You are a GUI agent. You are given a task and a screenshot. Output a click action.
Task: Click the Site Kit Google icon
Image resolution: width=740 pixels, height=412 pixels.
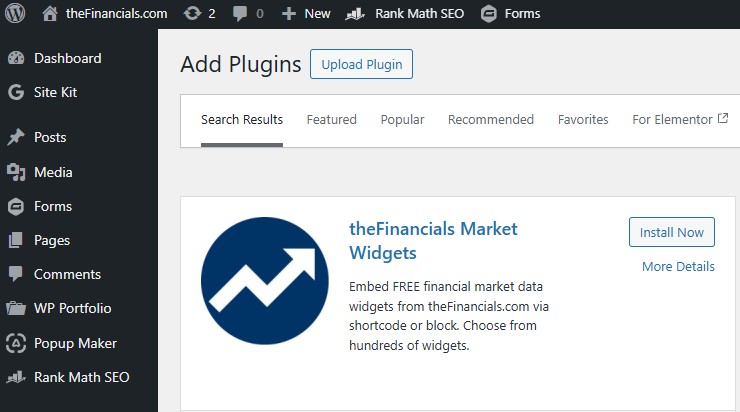15,92
